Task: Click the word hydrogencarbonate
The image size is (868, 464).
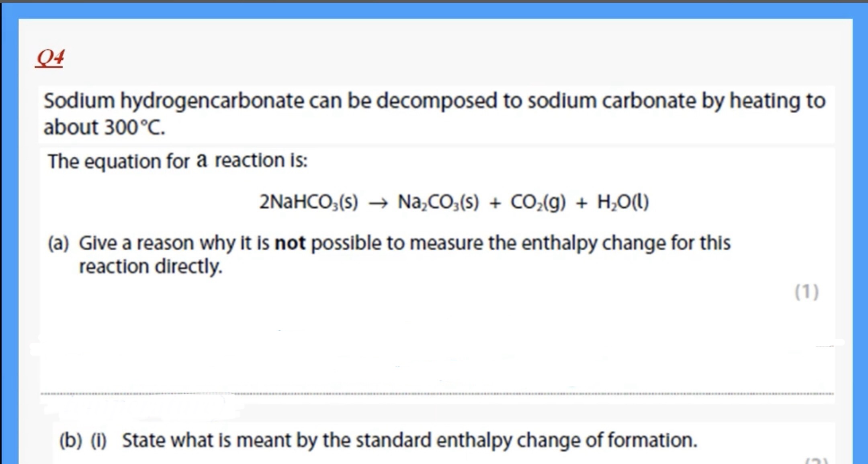Action: (212, 100)
